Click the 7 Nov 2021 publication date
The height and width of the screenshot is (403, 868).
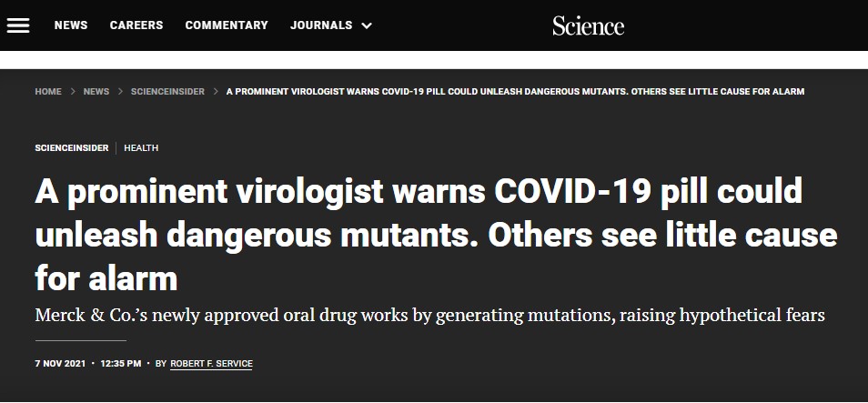click(59, 364)
